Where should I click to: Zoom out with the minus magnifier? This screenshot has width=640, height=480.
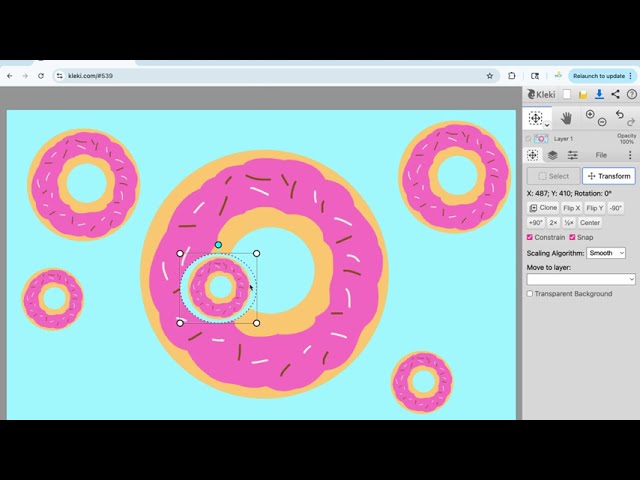point(602,122)
